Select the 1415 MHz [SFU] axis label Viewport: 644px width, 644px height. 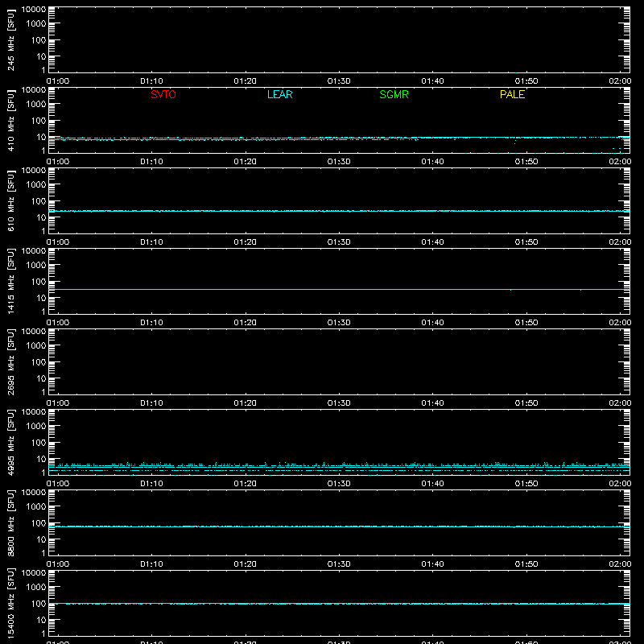coord(10,281)
